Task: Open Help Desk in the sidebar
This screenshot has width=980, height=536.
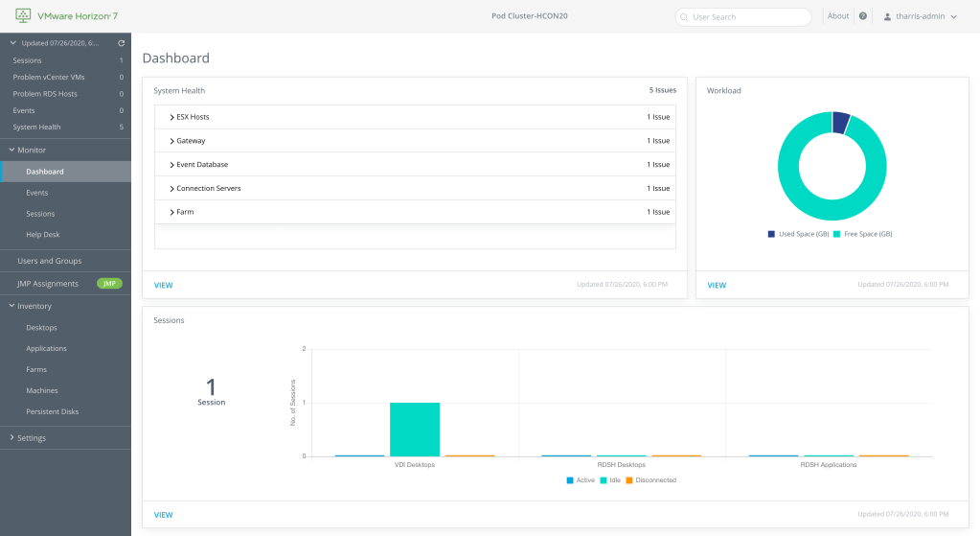Action: tap(43, 235)
